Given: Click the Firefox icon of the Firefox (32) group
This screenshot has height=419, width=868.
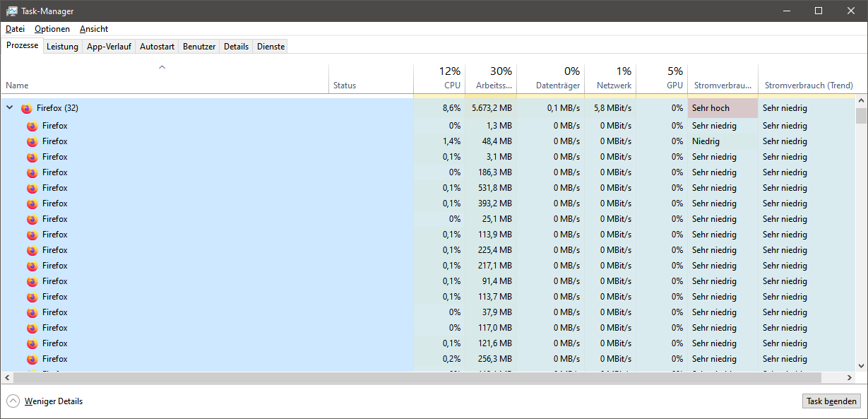Looking at the screenshot, I should click(x=26, y=108).
